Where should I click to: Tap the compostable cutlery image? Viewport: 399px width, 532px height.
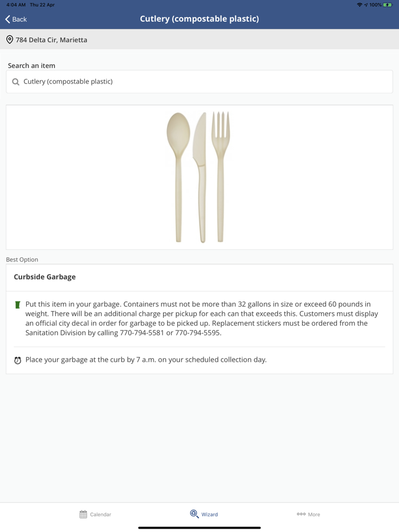(199, 177)
